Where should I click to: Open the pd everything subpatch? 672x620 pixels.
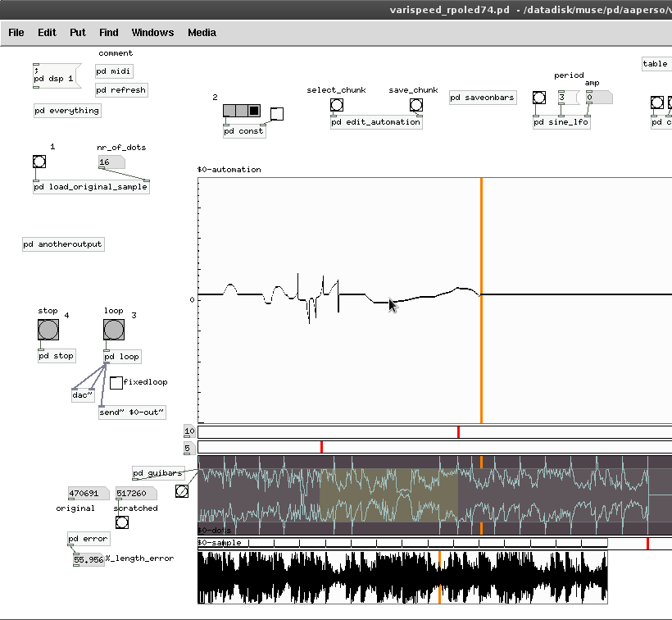67,111
